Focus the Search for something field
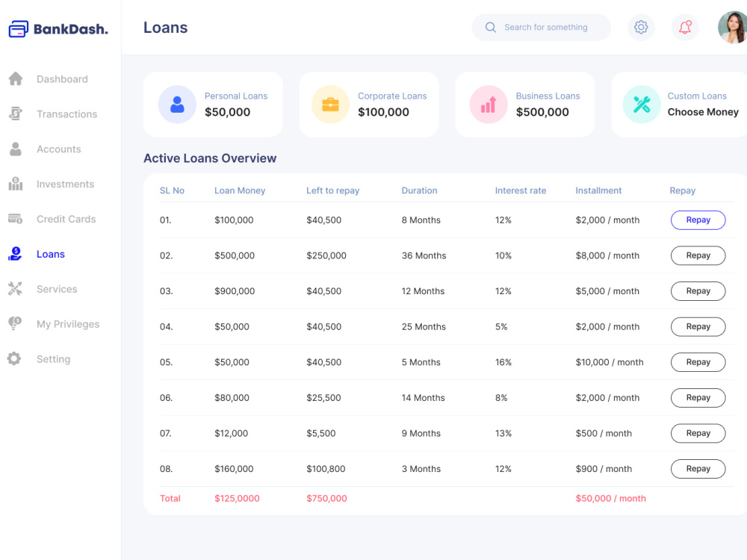Viewport: 747px width, 560px height. pyautogui.click(x=541, y=27)
